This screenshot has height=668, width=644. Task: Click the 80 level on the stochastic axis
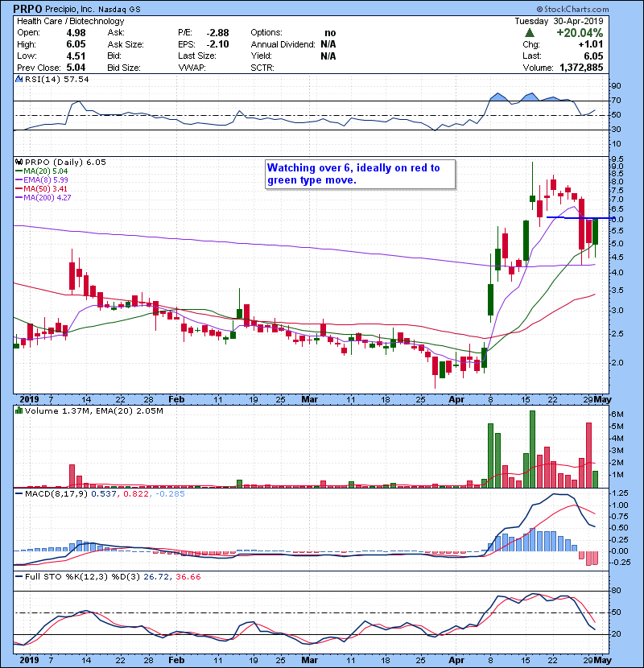(617, 591)
